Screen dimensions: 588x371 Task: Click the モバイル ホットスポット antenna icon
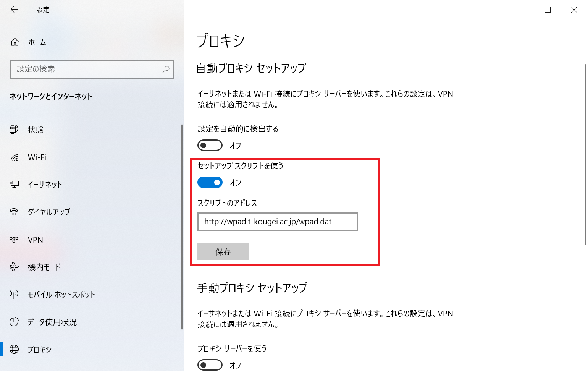14,294
